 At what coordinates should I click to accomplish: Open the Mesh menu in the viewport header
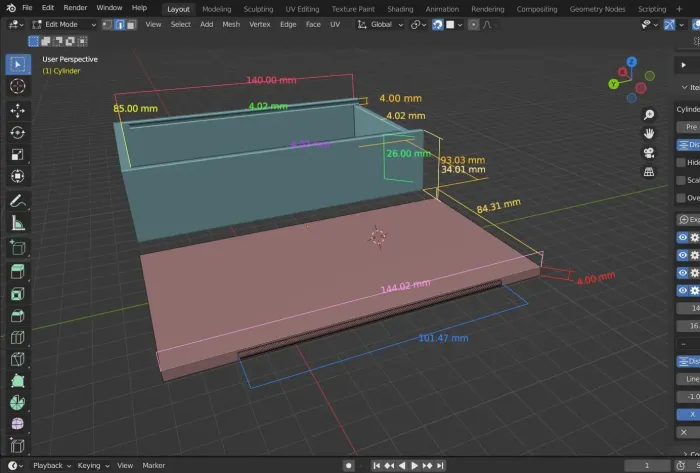(x=231, y=24)
